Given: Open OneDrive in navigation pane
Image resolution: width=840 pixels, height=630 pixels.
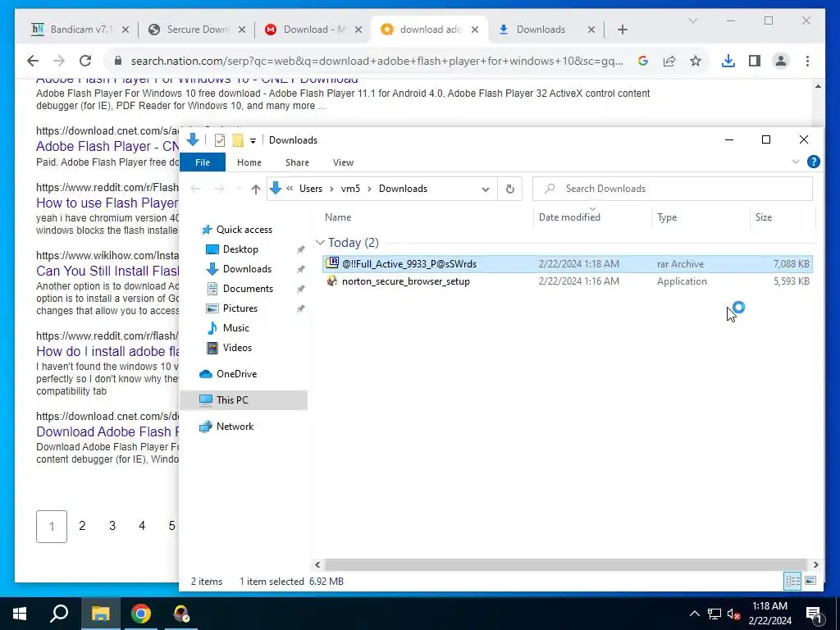Looking at the screenshot, I should click(x=236, y=374).
